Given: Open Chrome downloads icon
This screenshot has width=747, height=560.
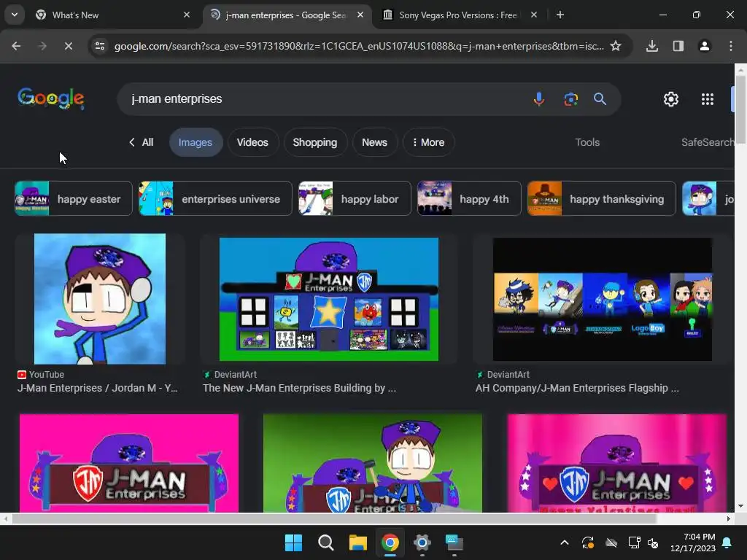Looking at the screenshot, I should point(651,46).
